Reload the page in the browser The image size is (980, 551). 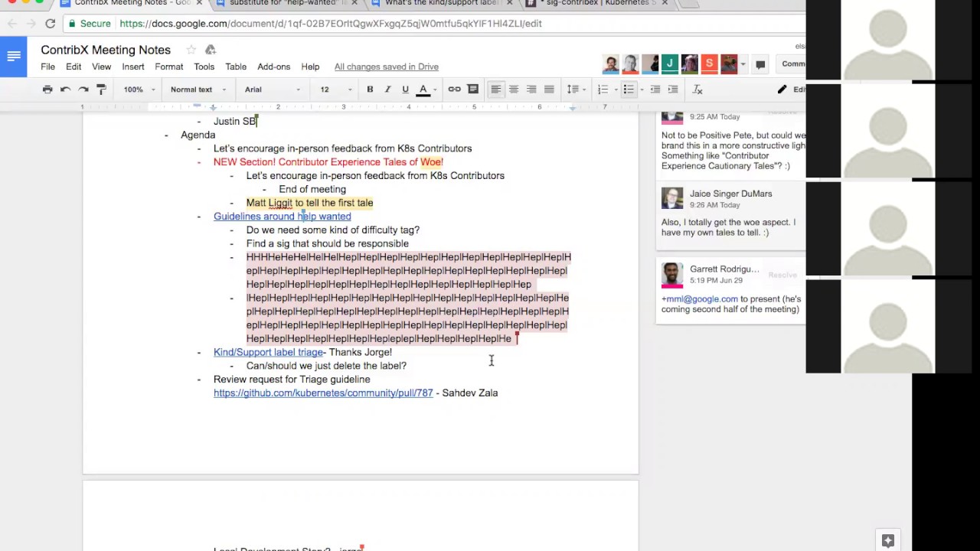(50, 24)
